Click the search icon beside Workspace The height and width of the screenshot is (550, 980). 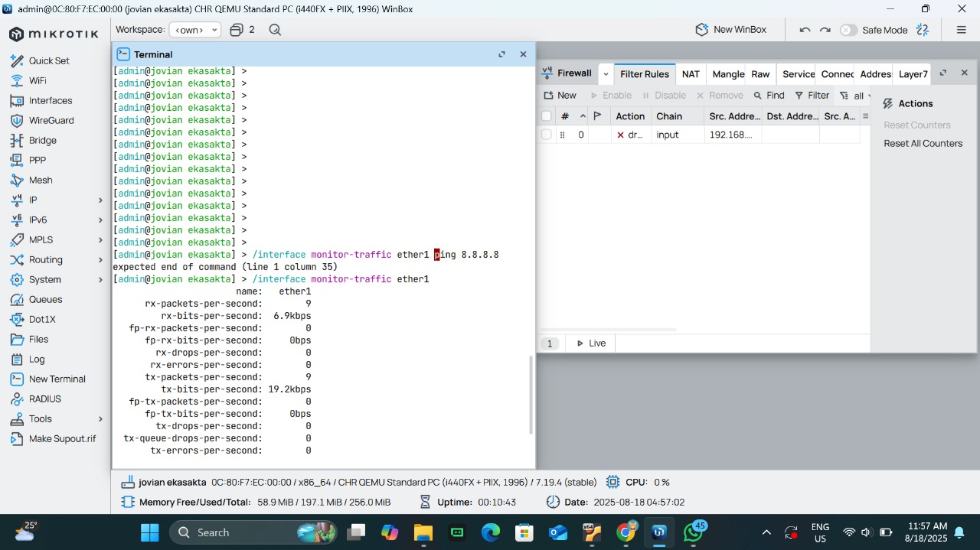tap(275, 30)
